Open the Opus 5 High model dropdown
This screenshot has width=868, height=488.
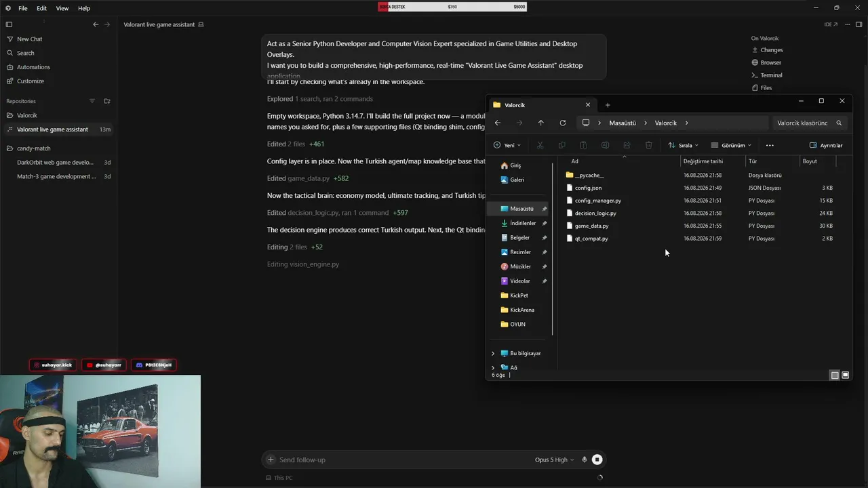coord(554,460)
